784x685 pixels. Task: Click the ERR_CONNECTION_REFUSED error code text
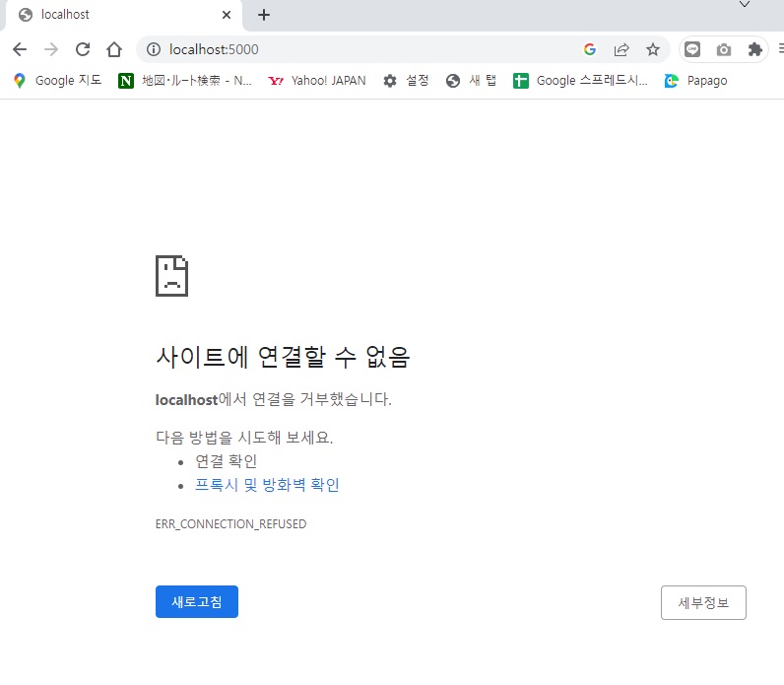[x=231, y=524]
